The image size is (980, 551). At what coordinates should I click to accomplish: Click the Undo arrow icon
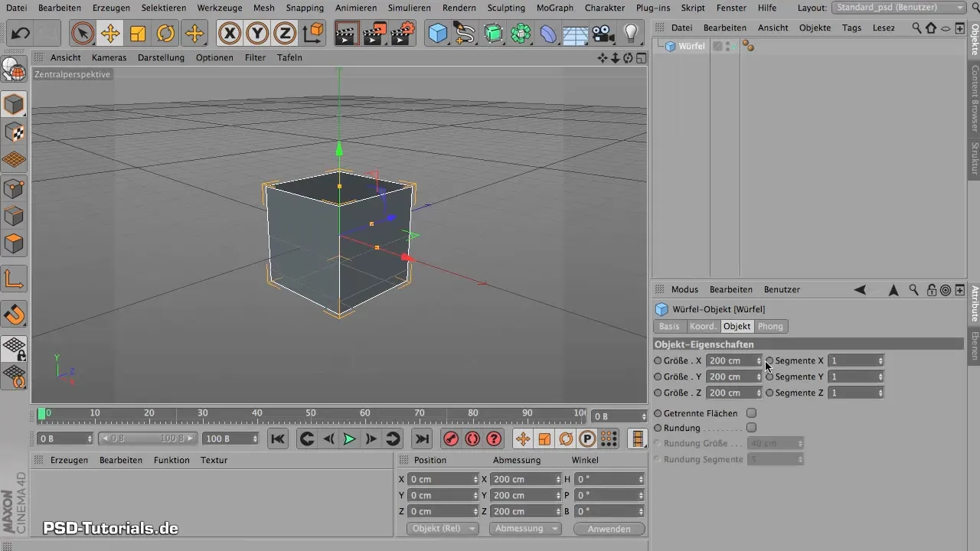(x=21, y=34)
